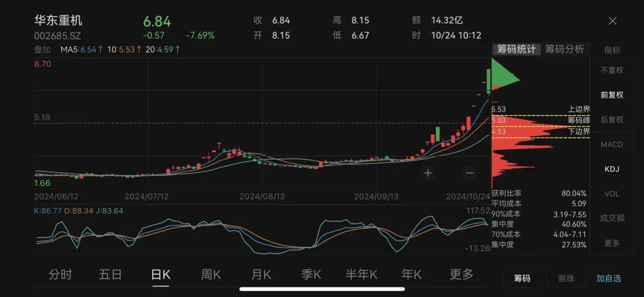Select 日K chart tab

click(x=160, y=274)
